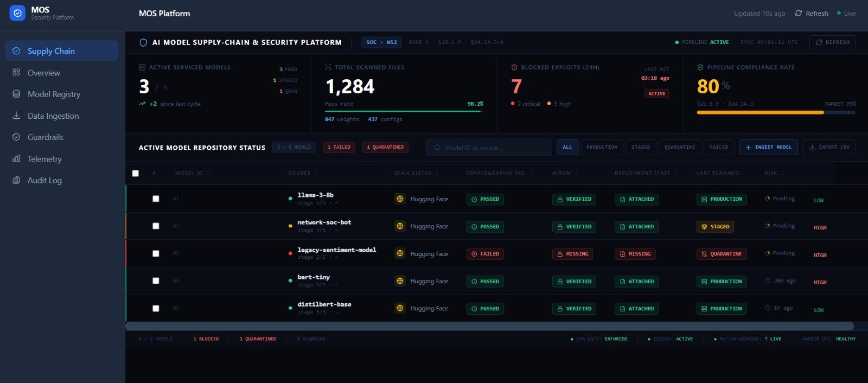Image resolution: width=868 pixels, height=383 pixels.
Task: Tick the select-all checkbox in table header
Action: click(x=136, y=174)
